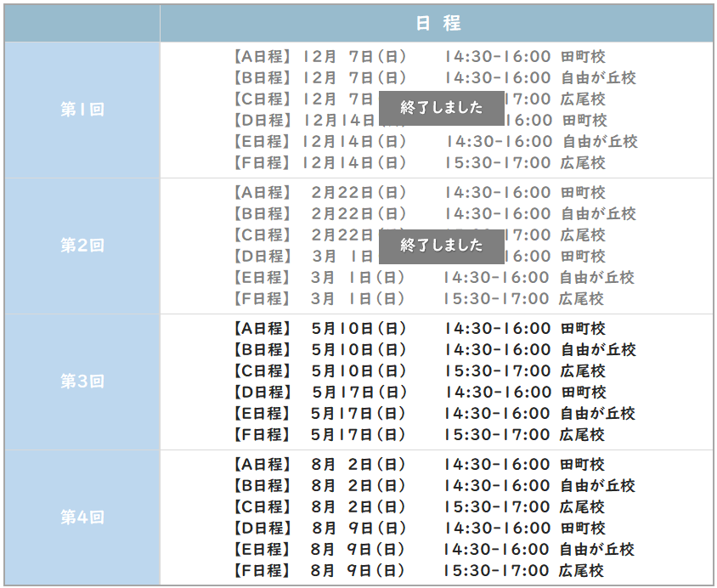Select the 第4回 row label
This screenshot has height=588, width=717.
[x=81, y=517]
